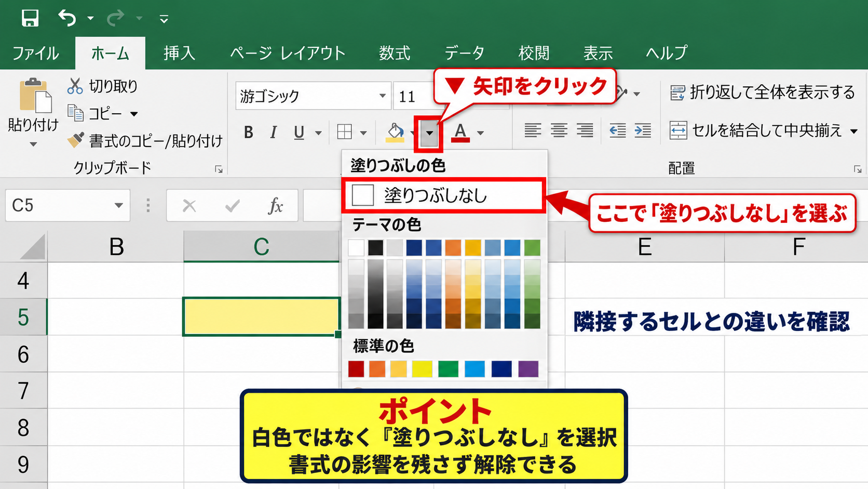Pick the purple swatch in 標準の色
The width and height of the screenshot is (868, 489).
click(x=528, y=369)
